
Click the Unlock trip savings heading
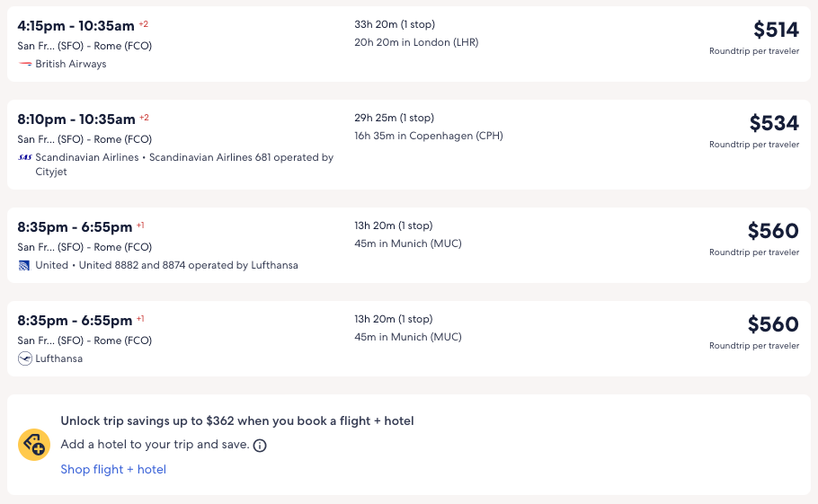[x=237, y=420]
